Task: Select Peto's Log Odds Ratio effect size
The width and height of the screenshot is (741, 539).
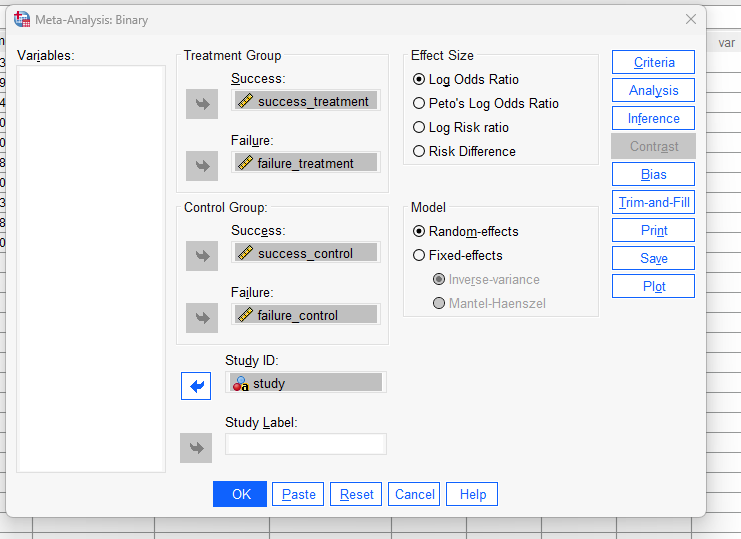Action: click(420, 104)
